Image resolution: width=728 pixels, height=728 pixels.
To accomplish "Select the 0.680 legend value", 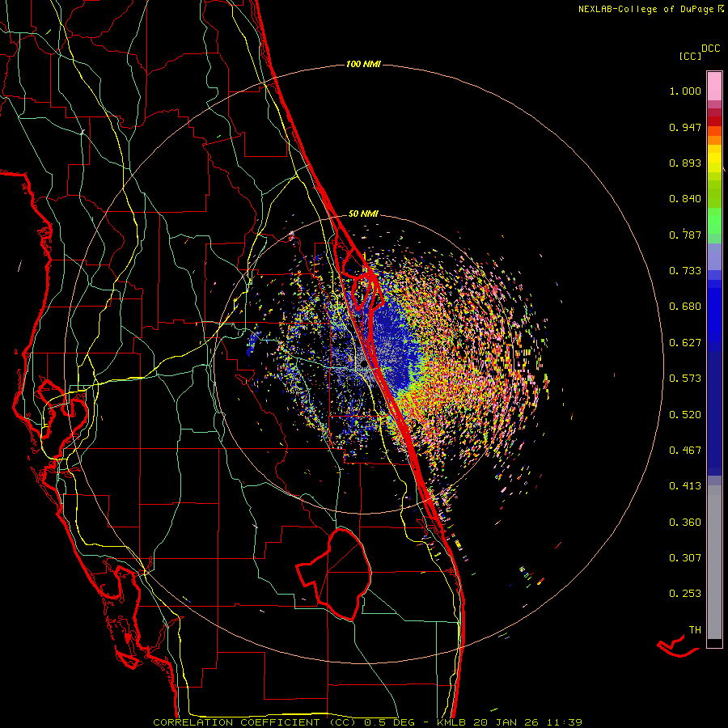I will pyautogui.click(x=685, y=307).
